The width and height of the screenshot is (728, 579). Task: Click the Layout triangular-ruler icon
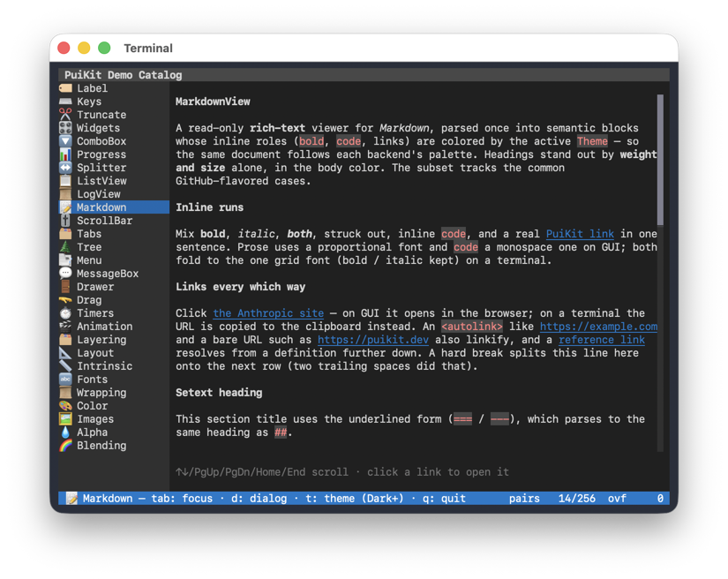point(65,353)
